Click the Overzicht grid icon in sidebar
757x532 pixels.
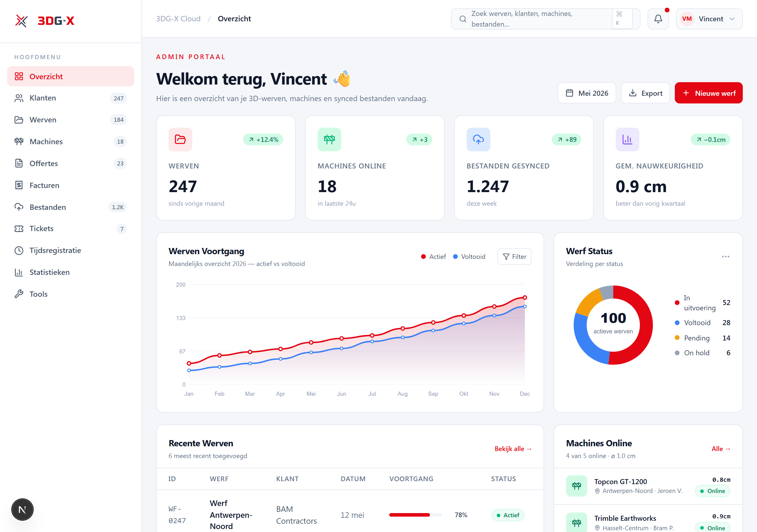point(19,77)
